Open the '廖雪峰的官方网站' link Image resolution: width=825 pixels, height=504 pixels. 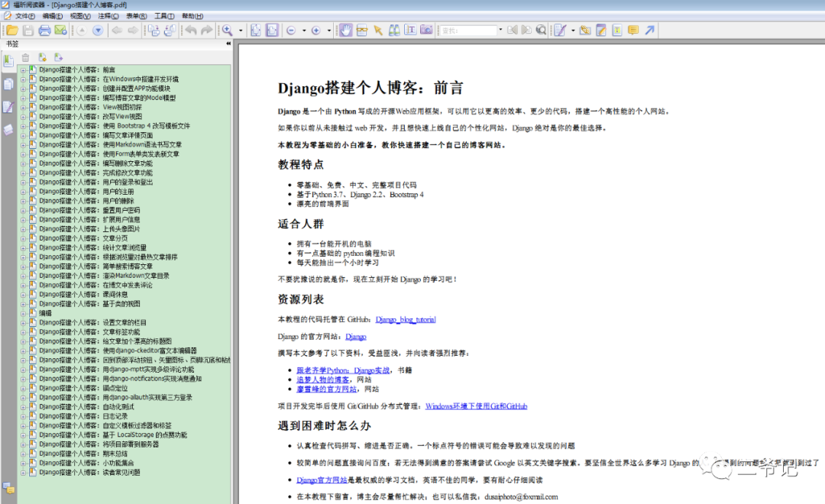326,389
